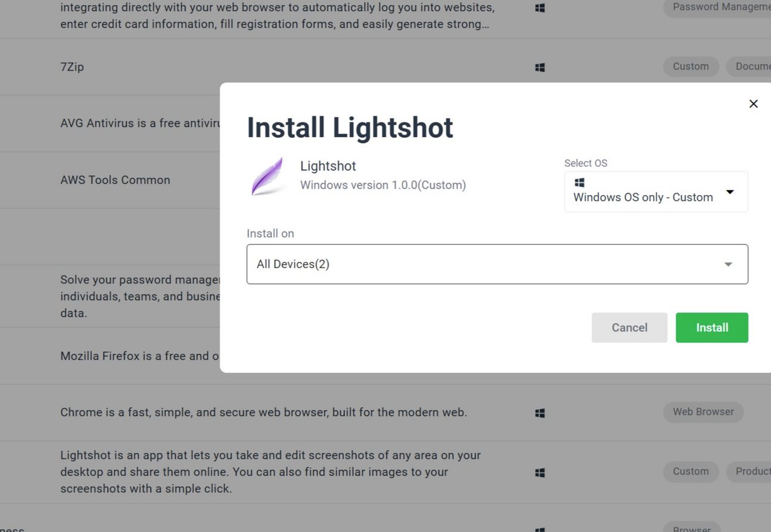The height and width of the screenshot is (532, 771).
Task: Click the Windows icon in the password autofill row
Action: (540, 8)
